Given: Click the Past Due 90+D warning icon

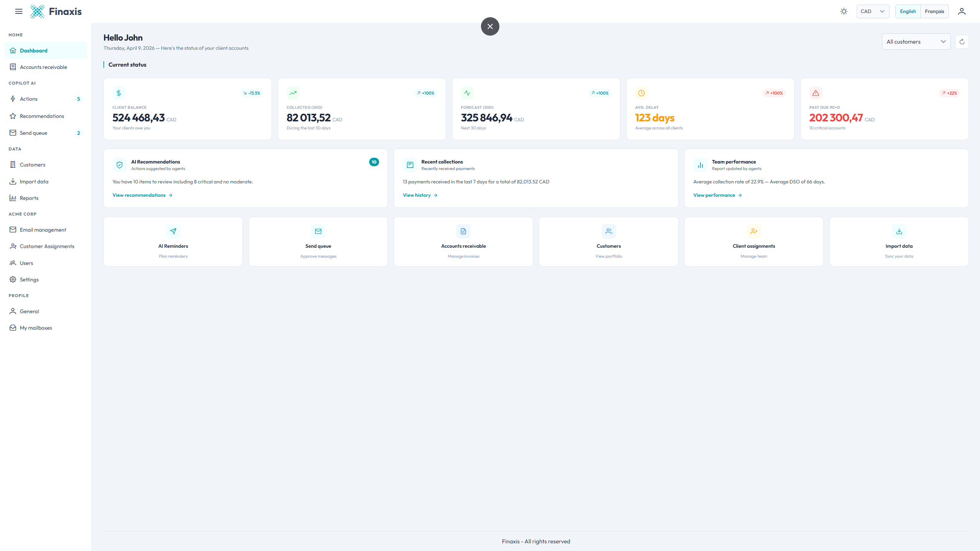Looking at the screenshot, I should pyautogui.click(x=815, y=93).
